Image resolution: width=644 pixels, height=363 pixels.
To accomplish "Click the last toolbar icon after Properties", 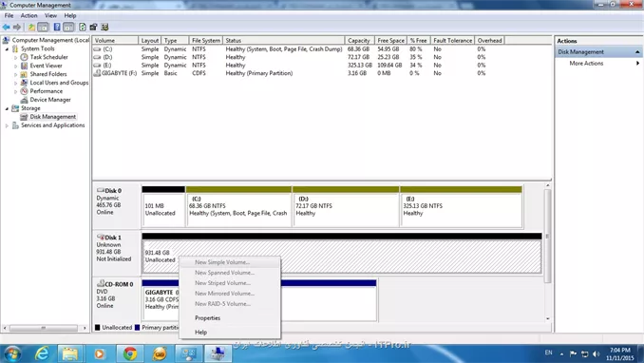I will [104, 28].
